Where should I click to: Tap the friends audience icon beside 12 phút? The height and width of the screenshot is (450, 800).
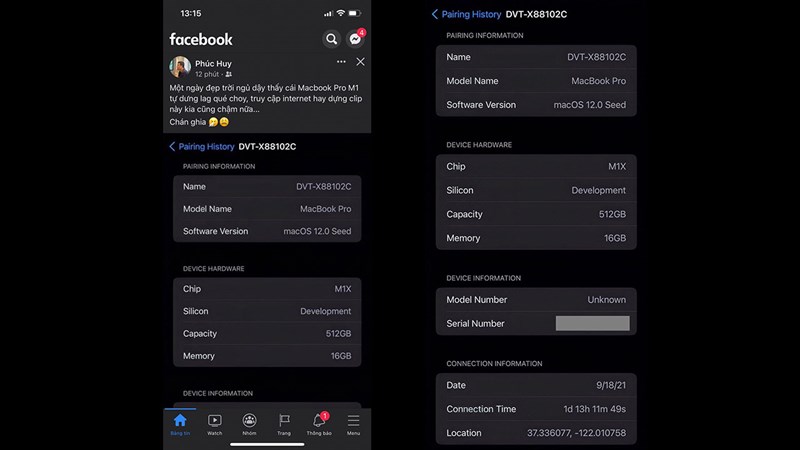[x=229, y=74]
